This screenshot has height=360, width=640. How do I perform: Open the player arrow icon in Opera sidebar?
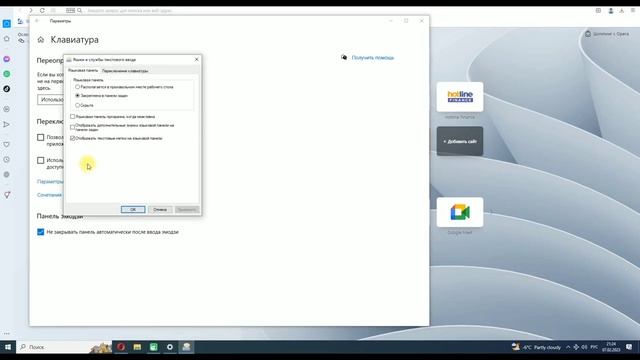[7, 124]
